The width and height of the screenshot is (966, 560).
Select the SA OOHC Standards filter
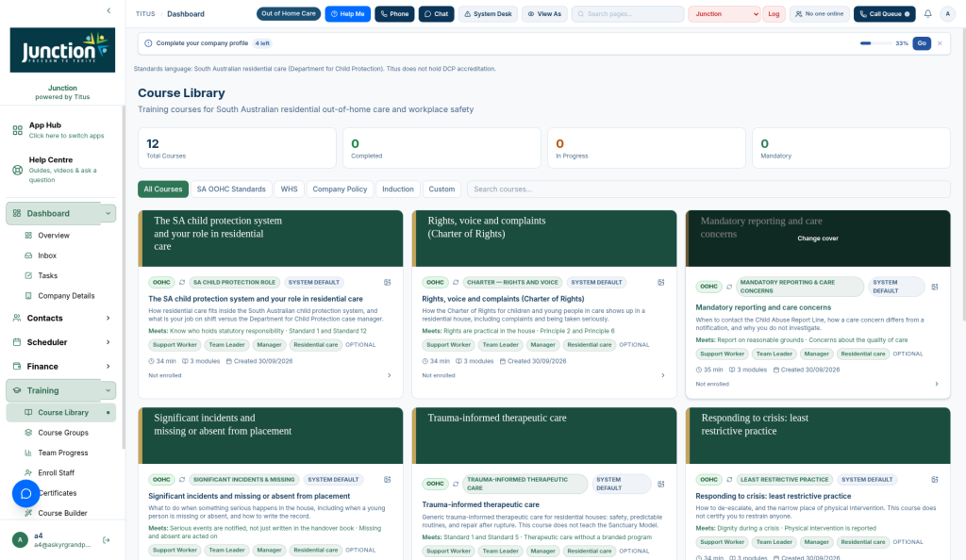pyautogui.click(x=231, y=189)
